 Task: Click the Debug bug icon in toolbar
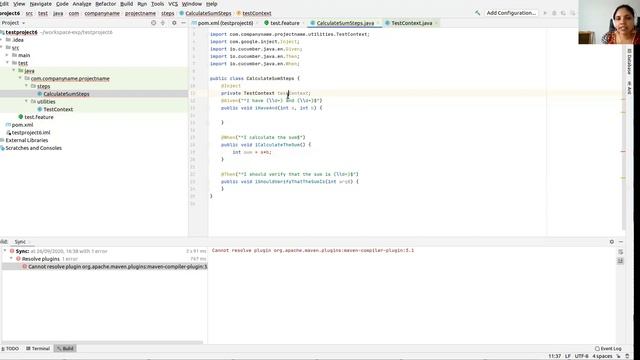554,13
